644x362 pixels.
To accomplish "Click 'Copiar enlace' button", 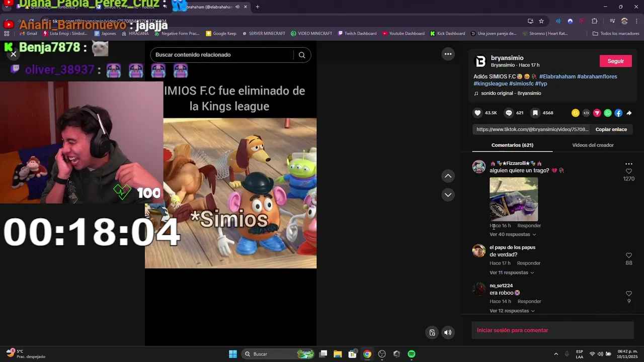I will point(611,129).
